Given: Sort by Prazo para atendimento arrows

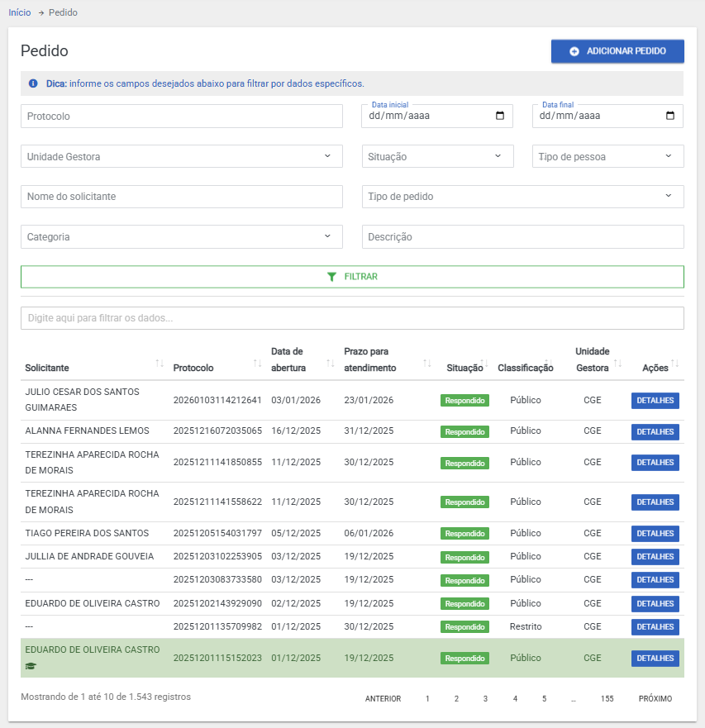Looking at the screenshot, I should (x=427, y=364).
